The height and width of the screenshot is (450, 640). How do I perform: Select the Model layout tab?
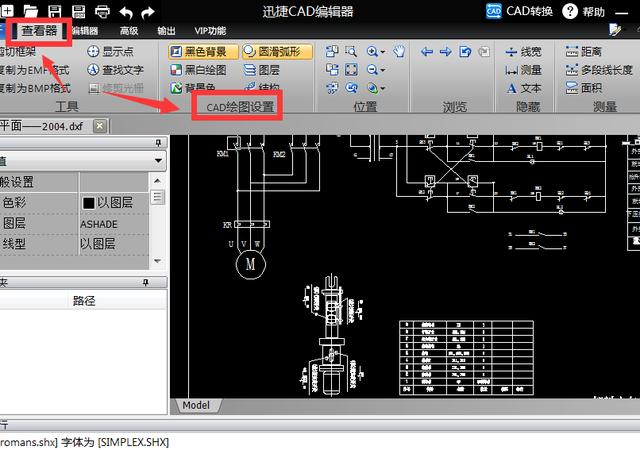point(196,405)
